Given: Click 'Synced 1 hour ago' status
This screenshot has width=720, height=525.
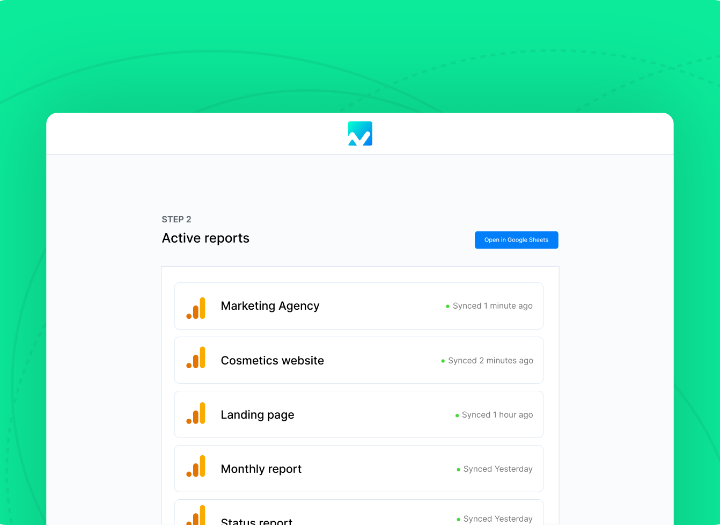Looking at the screenshot, I should (497, 415).
